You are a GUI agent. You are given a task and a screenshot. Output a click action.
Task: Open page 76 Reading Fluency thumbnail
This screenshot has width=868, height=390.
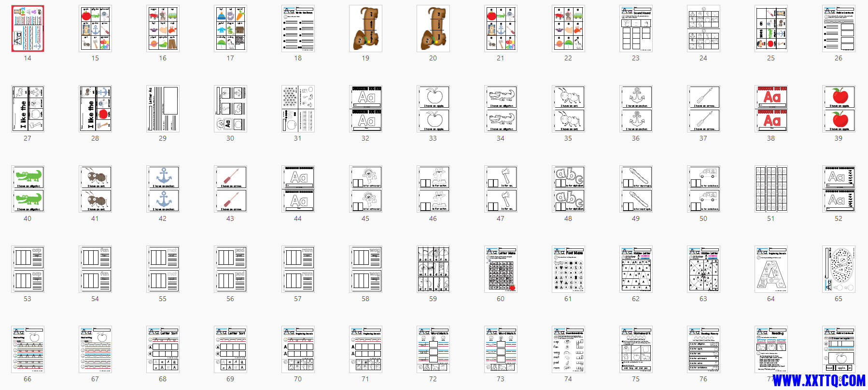pos(703,349)
